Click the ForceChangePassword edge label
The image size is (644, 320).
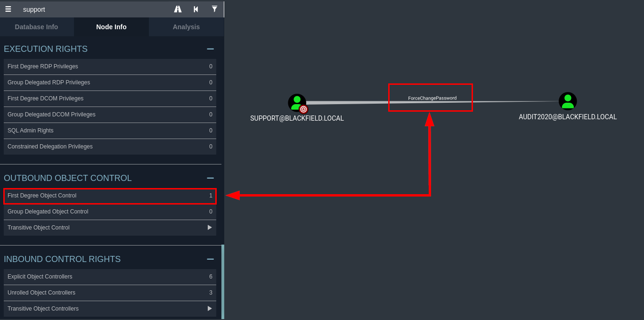pyautogui.click(x=432, y=98)
